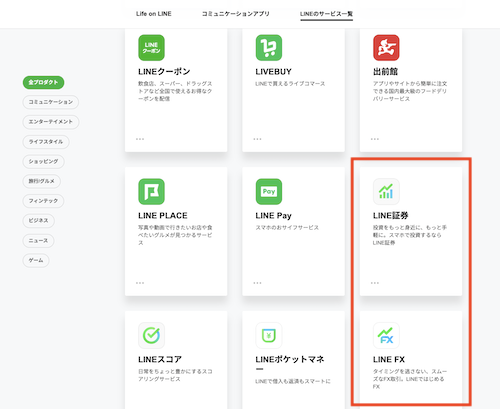Open the LIVEBUY shopping cart icon
This screenshot has height=409, width=500.
(269, 48)
